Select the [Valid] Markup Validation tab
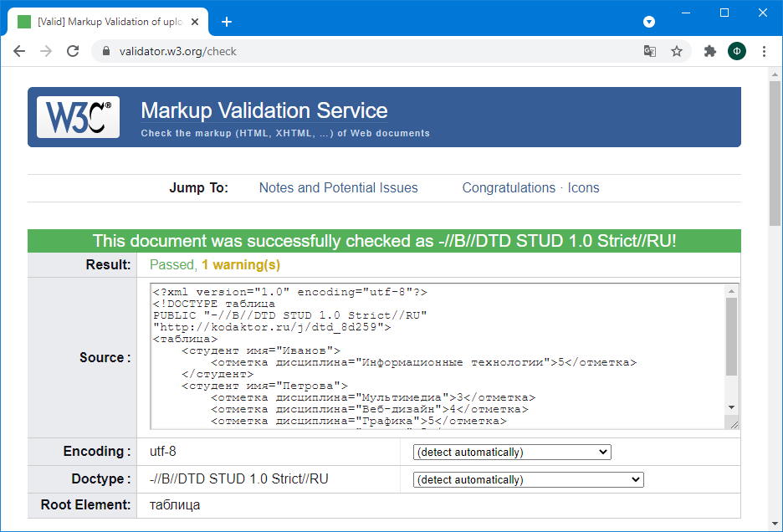 [x=108, y=22]
